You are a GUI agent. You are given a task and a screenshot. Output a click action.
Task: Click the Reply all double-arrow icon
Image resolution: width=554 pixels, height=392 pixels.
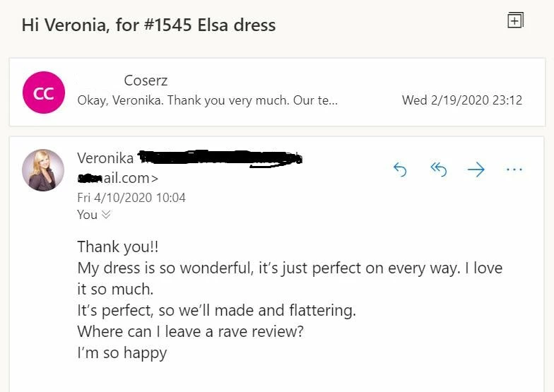[x=439, y=170]
